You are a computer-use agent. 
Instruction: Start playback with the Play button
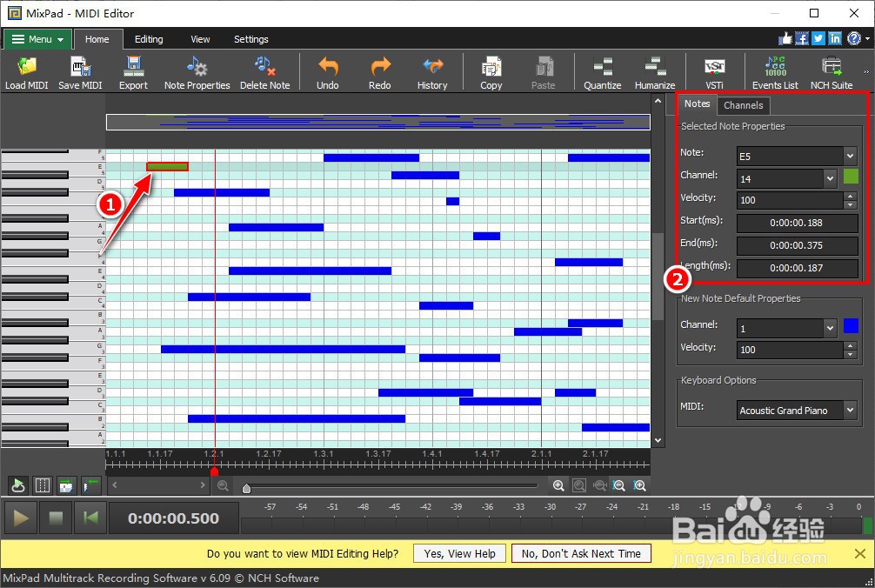[21, 518]
